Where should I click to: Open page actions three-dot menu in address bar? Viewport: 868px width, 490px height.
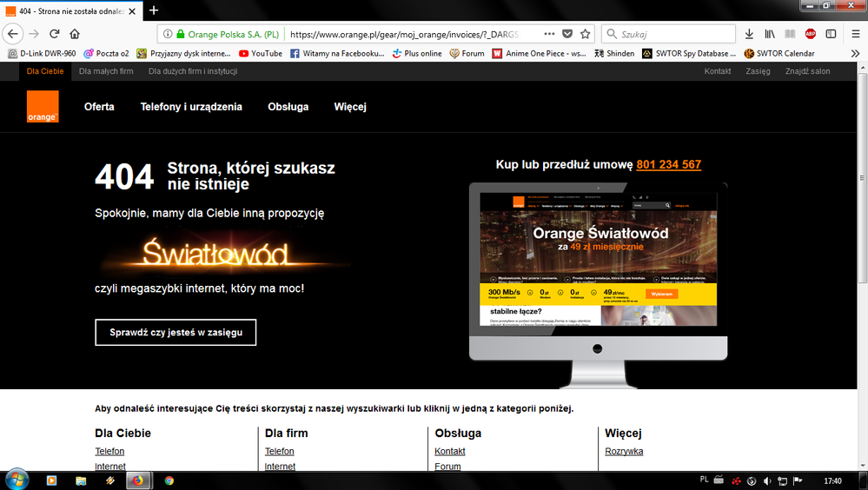click(x=549, y=34)
